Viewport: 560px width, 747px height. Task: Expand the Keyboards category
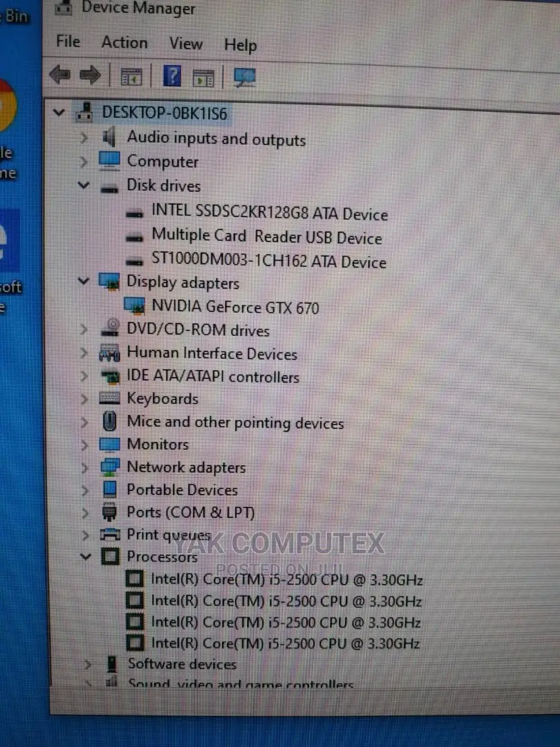pyautogui.click(x=84, y=399)
